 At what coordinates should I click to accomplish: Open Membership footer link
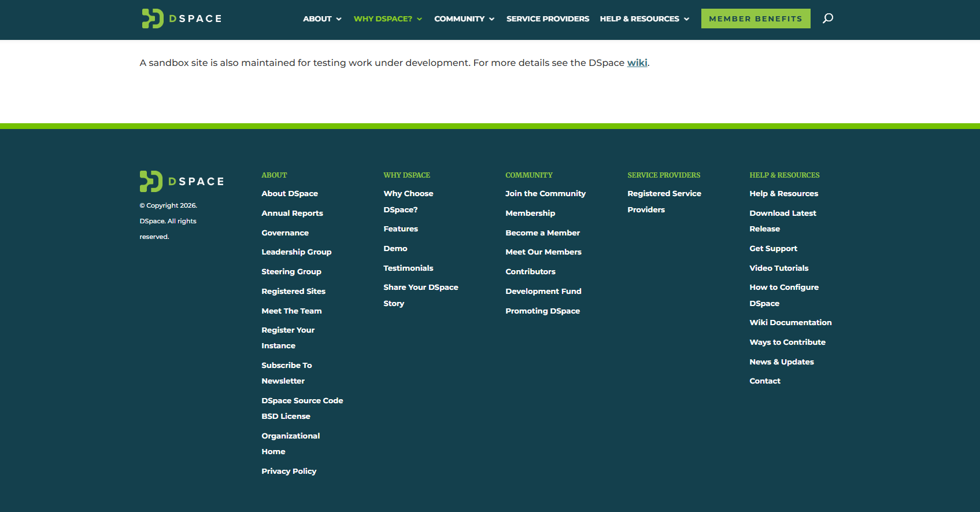point(530,213)
